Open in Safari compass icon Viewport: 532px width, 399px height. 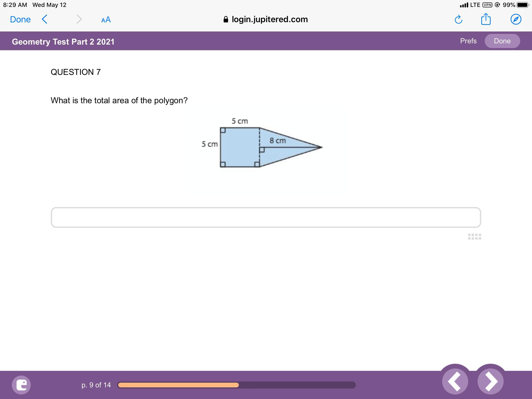click(x=516, y=19)
